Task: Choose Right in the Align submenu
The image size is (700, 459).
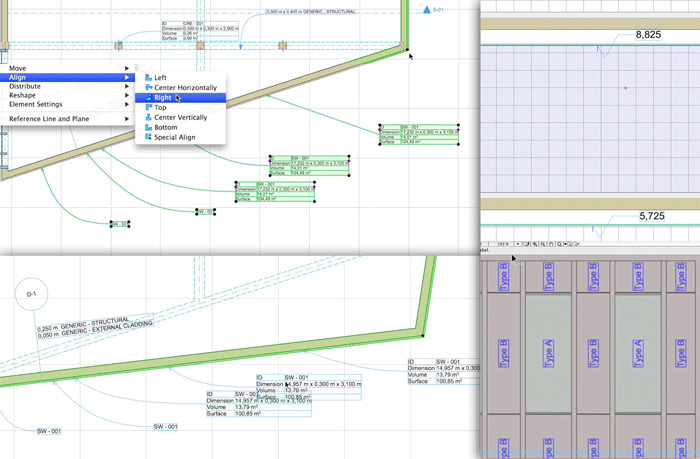Action: (x=163, y=97)
